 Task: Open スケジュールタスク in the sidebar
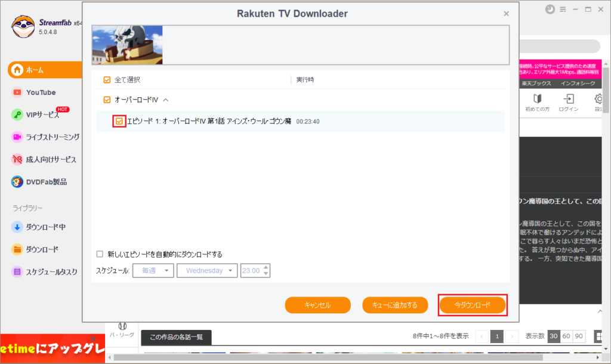tap(44, 272)
